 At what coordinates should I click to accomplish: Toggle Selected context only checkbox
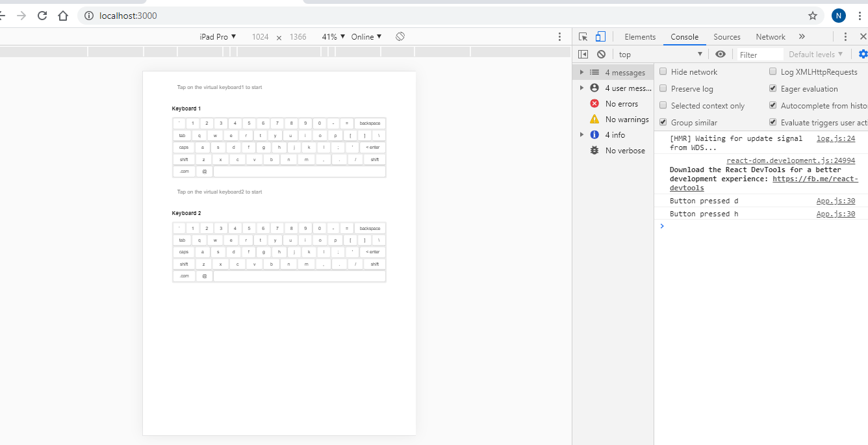[x=663, y=106]
